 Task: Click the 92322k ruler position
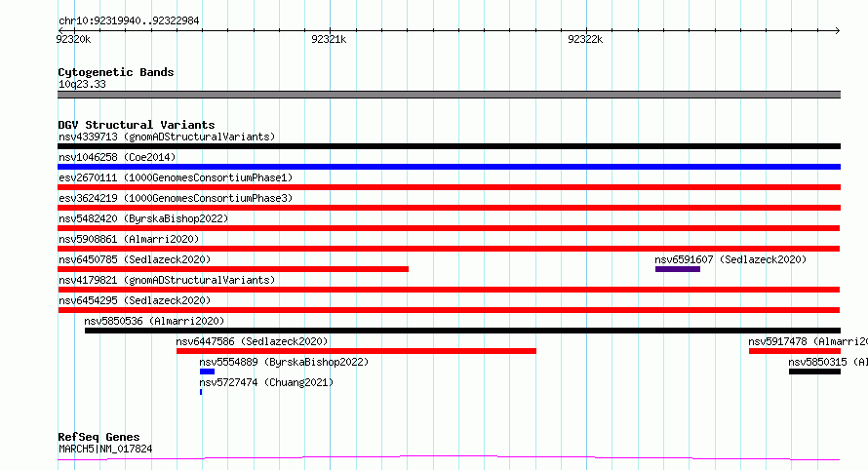tap(585, 39)
